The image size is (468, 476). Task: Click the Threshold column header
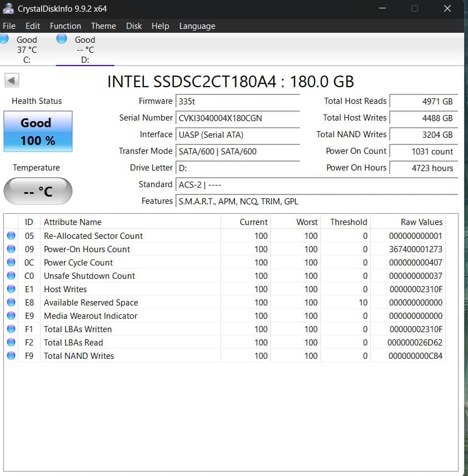tap(345, 222)
